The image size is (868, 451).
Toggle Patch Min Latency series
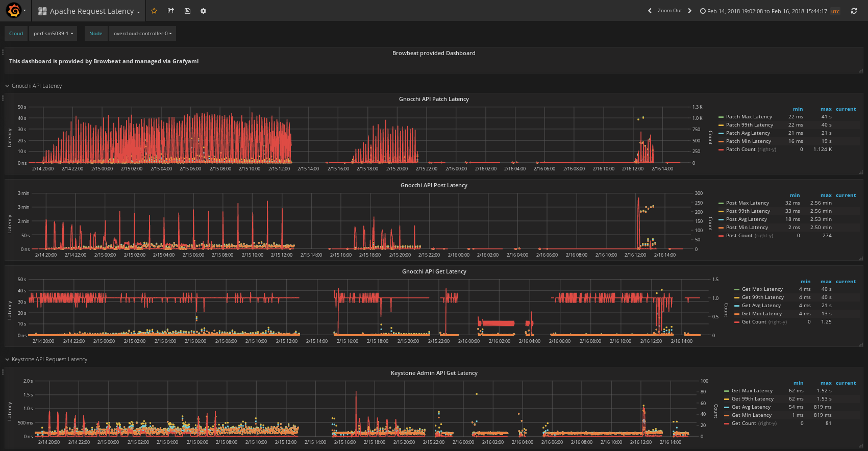click(748, 141)
